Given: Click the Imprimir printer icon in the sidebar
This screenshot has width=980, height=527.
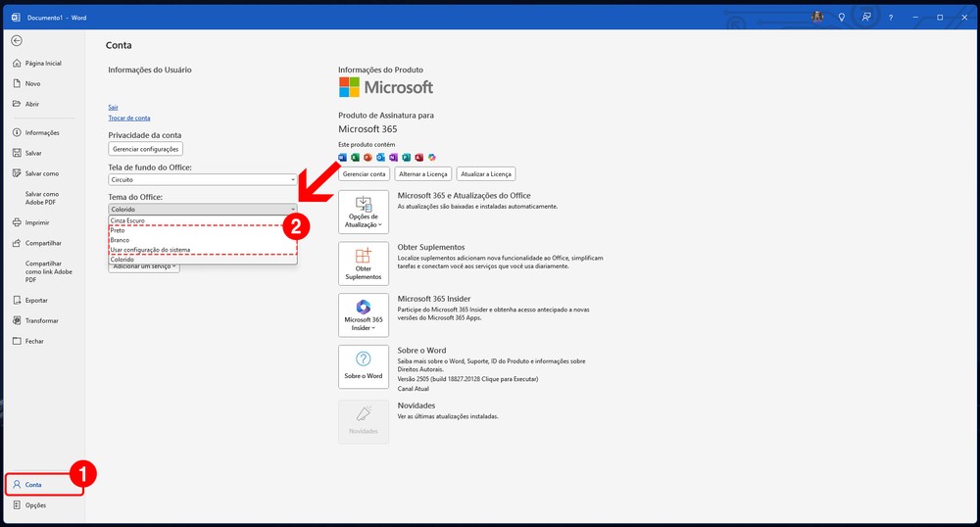Looking at the screenshot, I should pyautogui.click(x=17, y=222).
